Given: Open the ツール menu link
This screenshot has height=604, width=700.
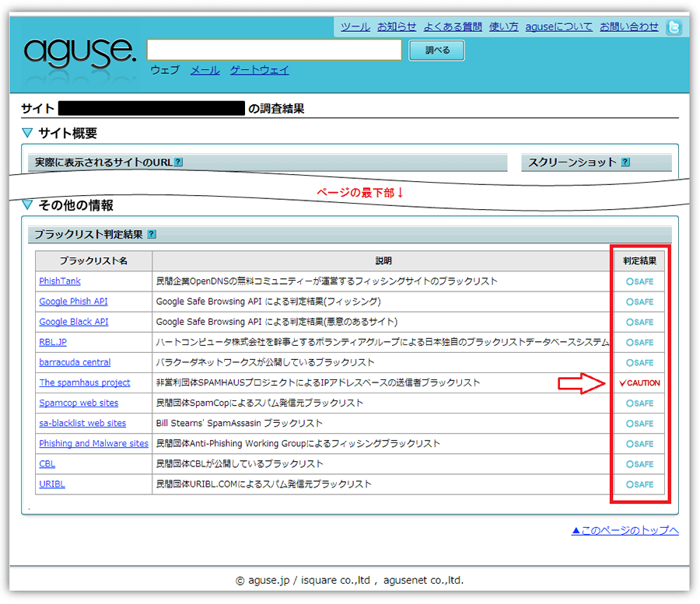Looking at the screenshot, I should 355,26.
